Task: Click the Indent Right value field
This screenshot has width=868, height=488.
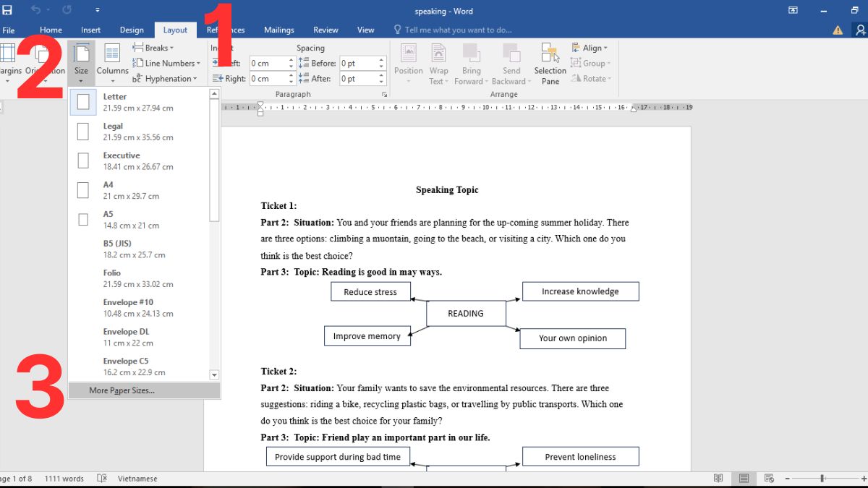Action: pos(268,79)
